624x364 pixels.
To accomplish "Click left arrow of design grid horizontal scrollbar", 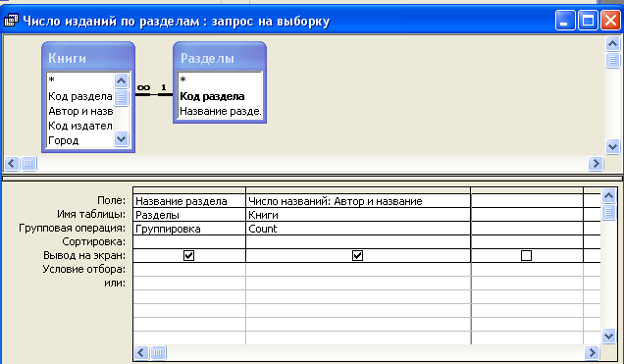I will click(141, 352).
